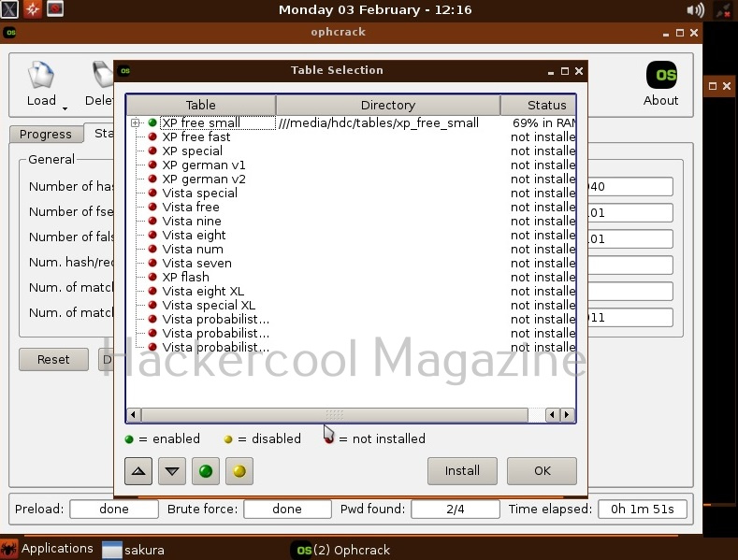Select the Vista seven table
Viewport: 738px width, 560px height.
click(x=196, y=263)
